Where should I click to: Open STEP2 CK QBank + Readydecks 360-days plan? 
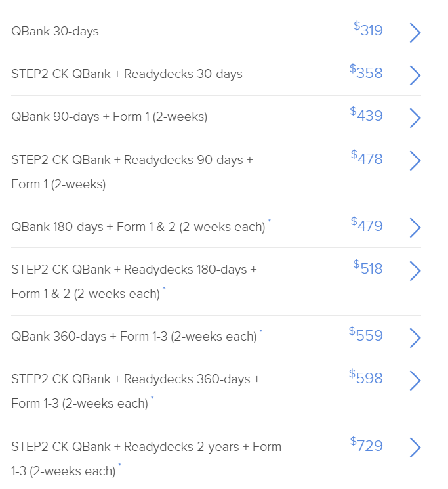(x=136, y=379)
